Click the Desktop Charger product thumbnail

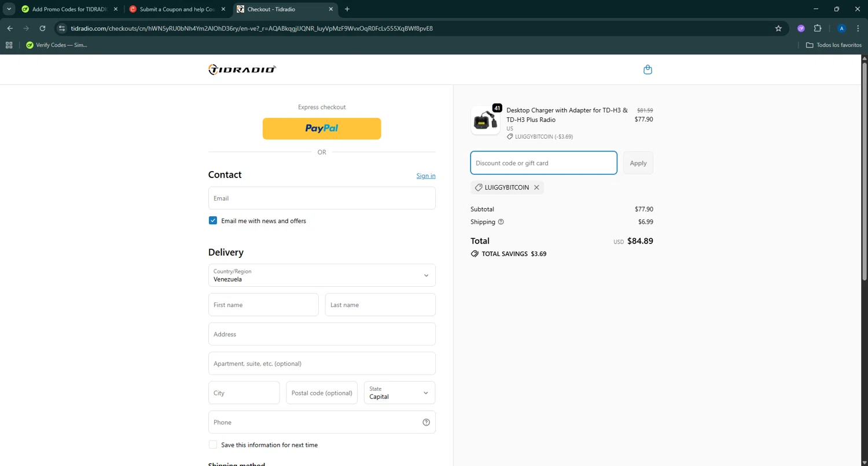click(485, 120)
